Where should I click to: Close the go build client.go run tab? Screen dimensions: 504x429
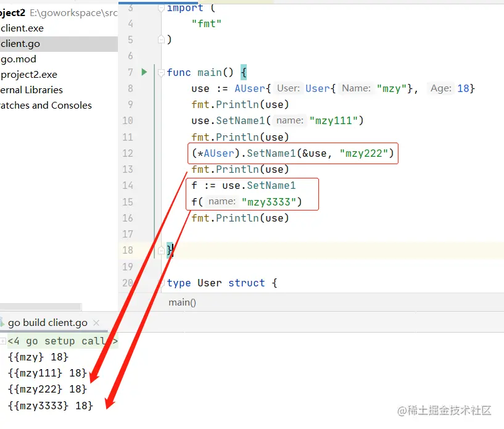[96, 323]
